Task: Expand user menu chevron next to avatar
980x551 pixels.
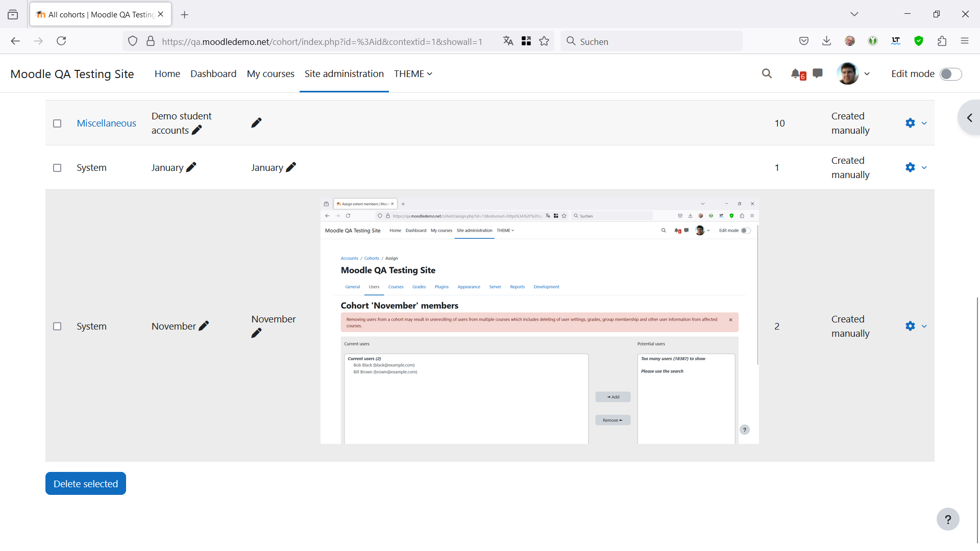Action: click(867, 74)
